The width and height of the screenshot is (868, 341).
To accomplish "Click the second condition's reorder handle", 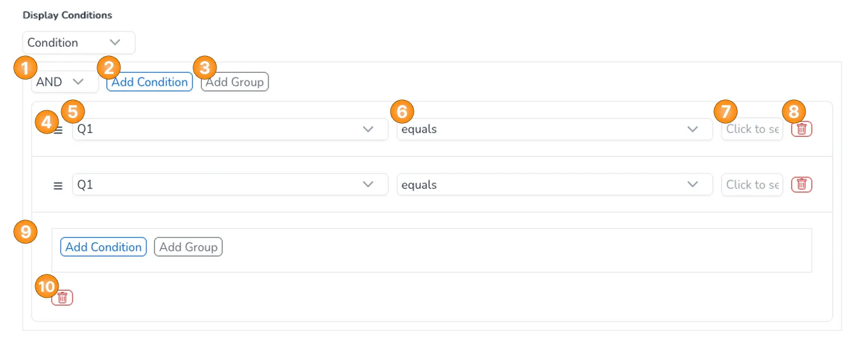I will tap(58, 184).
